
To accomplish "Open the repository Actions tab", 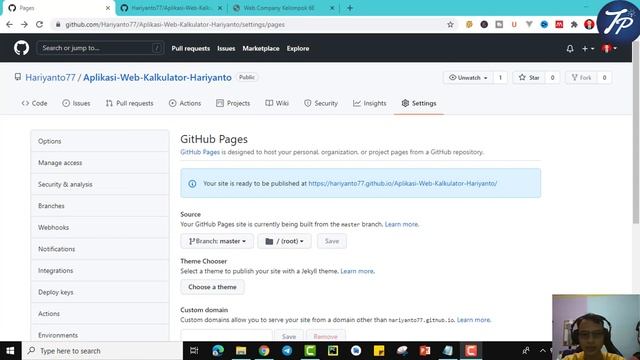I will pos(185,103).
